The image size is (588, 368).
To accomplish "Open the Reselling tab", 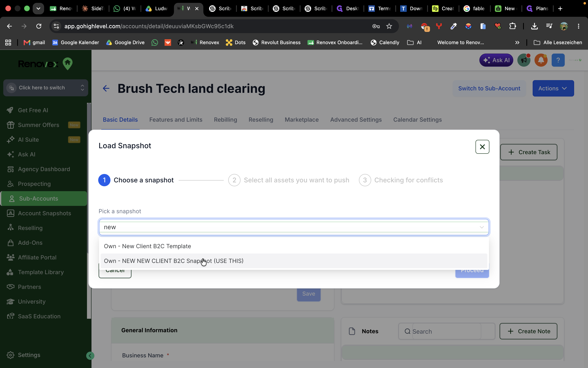I will 261,120.
